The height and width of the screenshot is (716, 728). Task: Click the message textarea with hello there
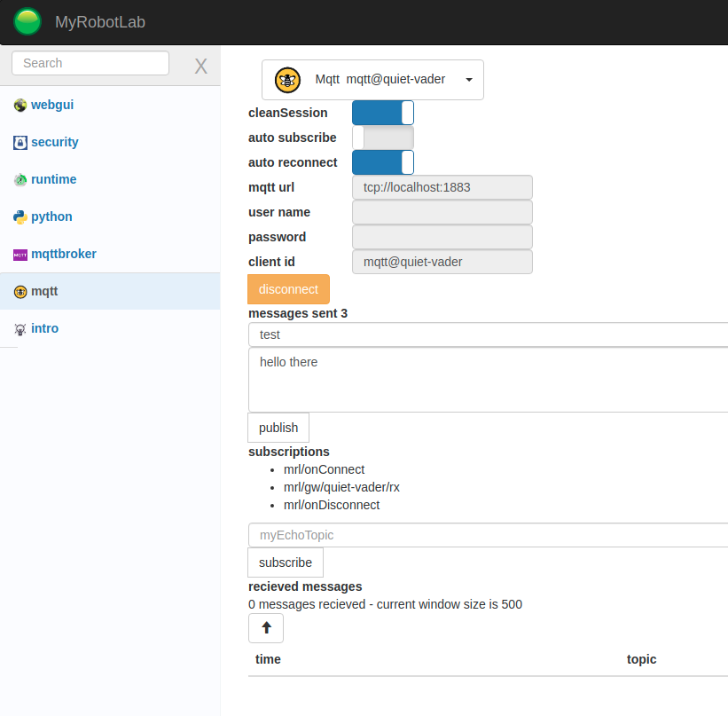point(488,380)
